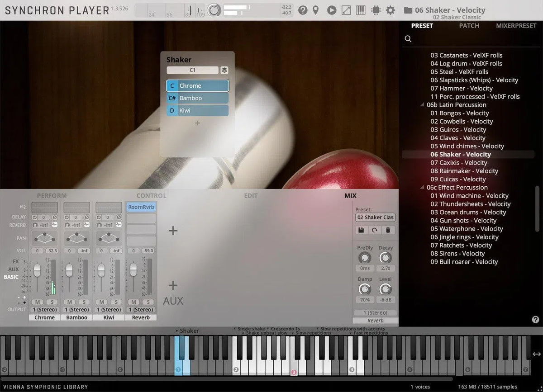
Task: Delete the reverb preset using the trash icon
Action: pyautogui.click(x=388, y=230)
